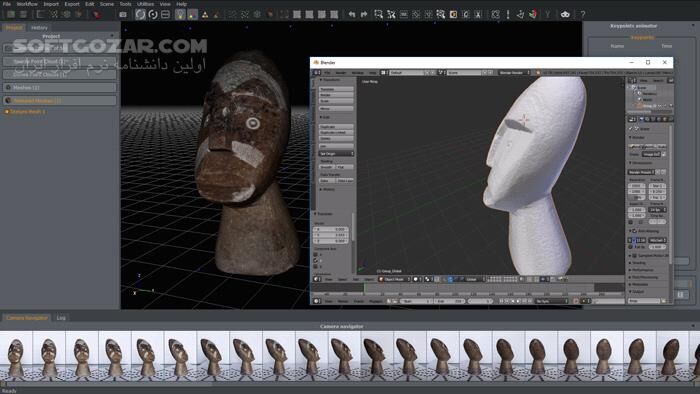Click Duplicate button in Blender tool shelf

pyautogui.click(x=336, y=127)
